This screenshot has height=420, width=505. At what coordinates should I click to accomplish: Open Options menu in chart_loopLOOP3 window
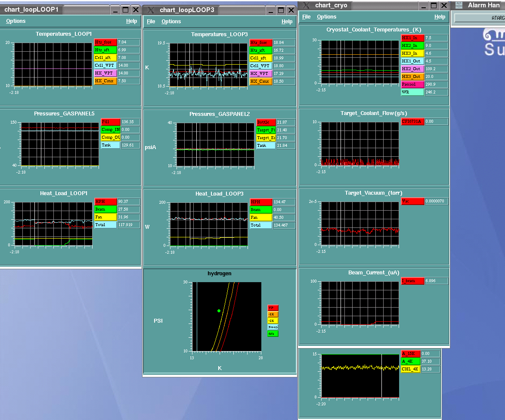171,21
